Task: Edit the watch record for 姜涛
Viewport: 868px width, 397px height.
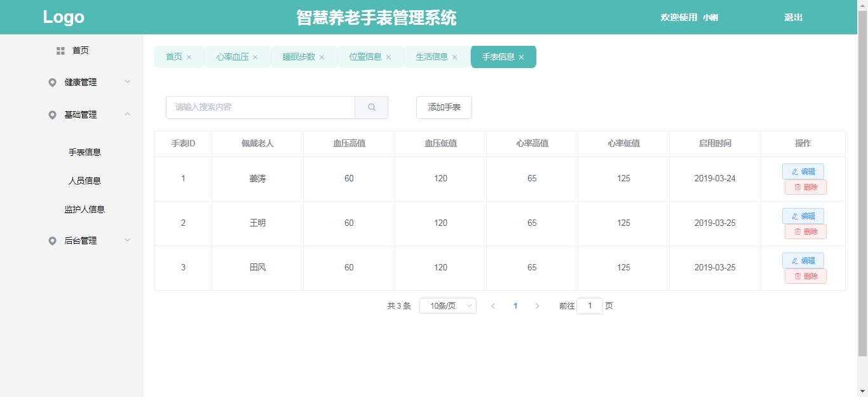Action: pyautogui.click(x=803, y=172)
